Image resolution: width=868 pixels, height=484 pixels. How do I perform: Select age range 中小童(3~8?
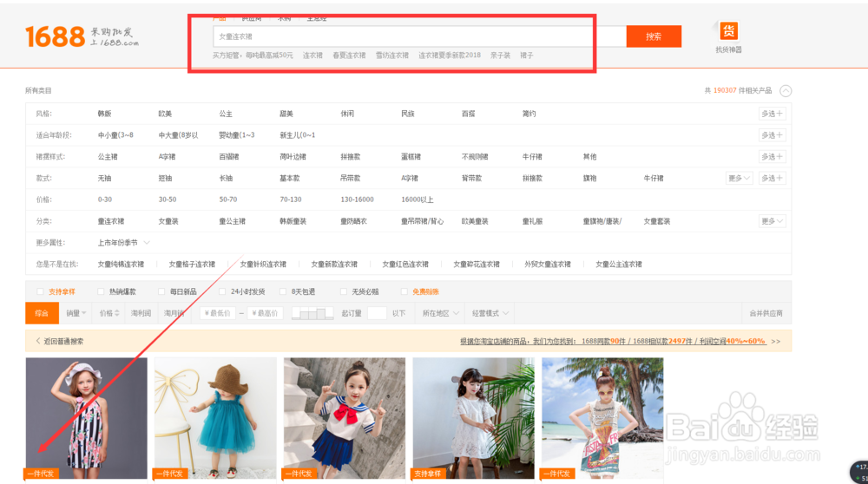pyautogui.click(x=115, y=135)
